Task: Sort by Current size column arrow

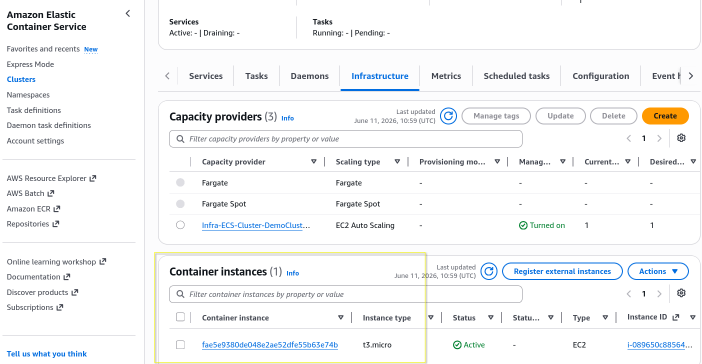Action: pyautogui.click(x=628, y=162)
